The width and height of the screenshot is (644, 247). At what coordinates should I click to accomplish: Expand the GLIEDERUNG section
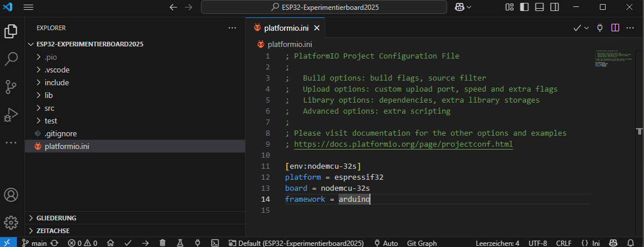tap(56, 218)
